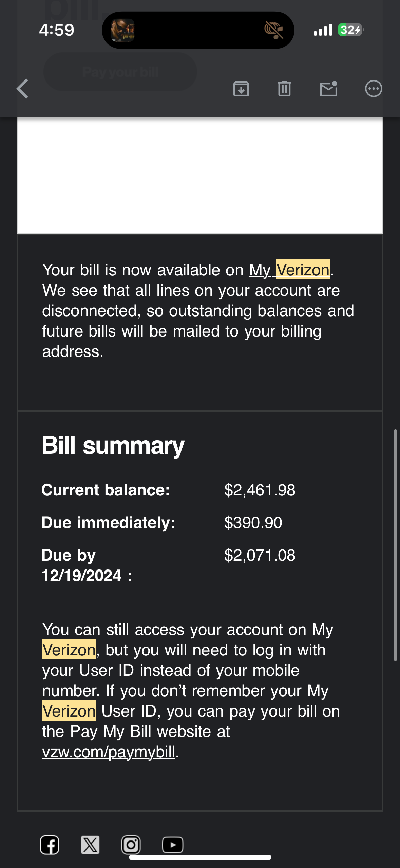This screenshot has width=400, height=868.
Task: Tap the battery status indicator
Action: click(351, 30)
